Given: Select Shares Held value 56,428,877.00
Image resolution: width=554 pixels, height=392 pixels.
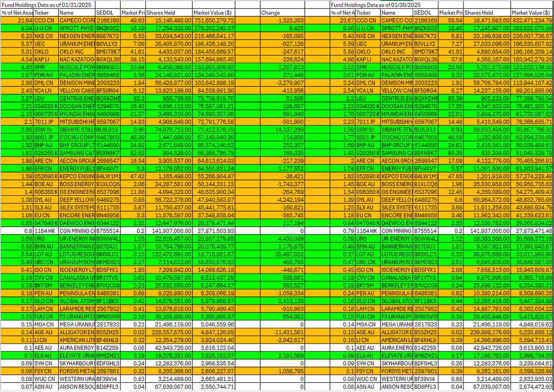Looking at the screenshot, I should 169,84.
